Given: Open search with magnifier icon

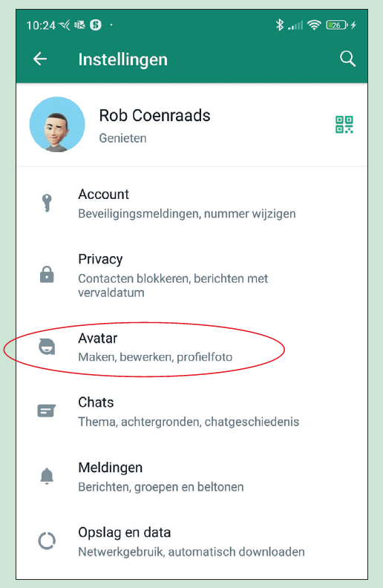Looking at the screenshot, I should click(347, 59).
